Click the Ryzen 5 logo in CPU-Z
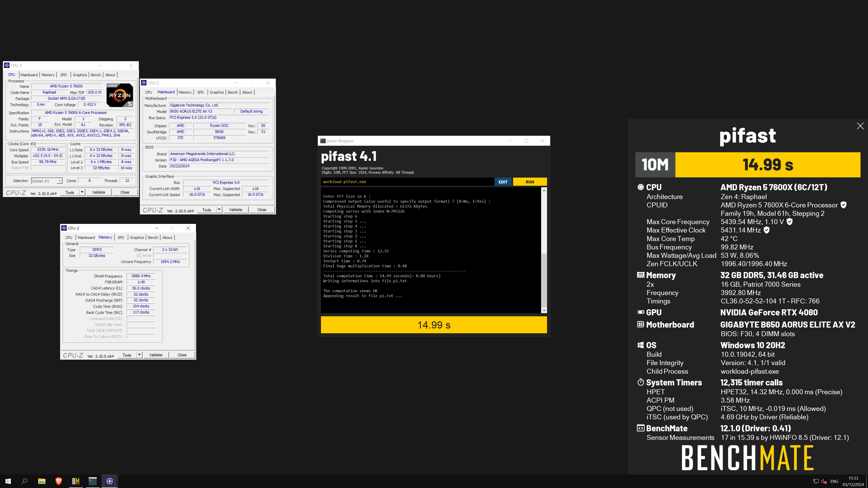This screenshot has width=868, height=488. (120, 95)
